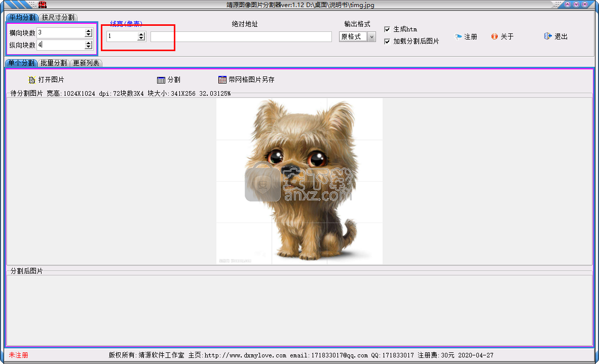
Task: Click the 退出 exit label
Action: pos(561,36)
